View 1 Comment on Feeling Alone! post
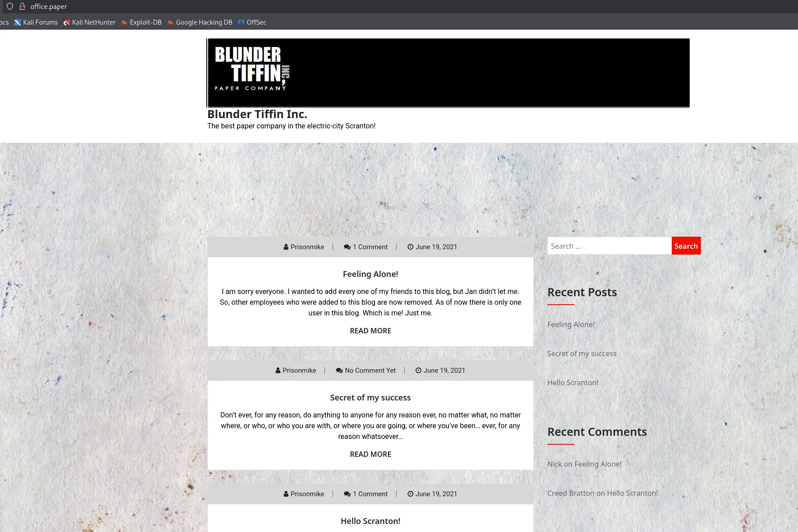 click(370, 247)
